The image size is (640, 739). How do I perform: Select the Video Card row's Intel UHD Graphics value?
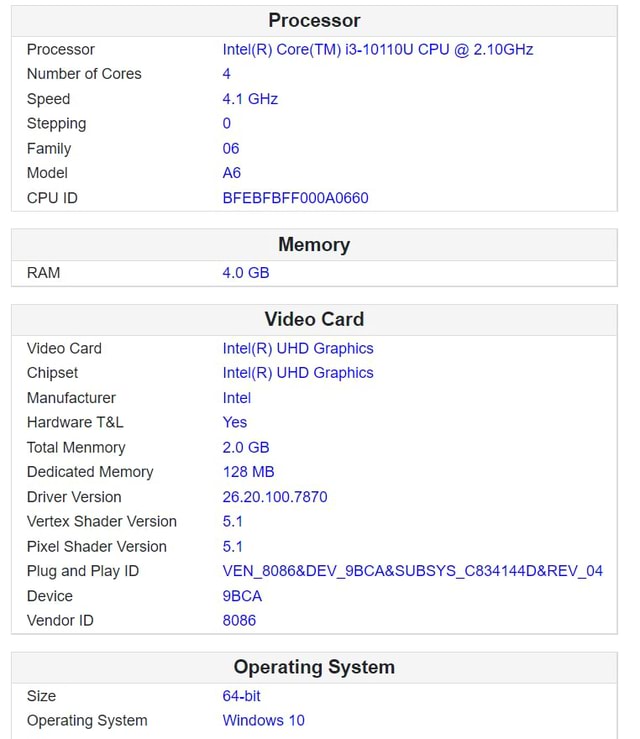298,348
